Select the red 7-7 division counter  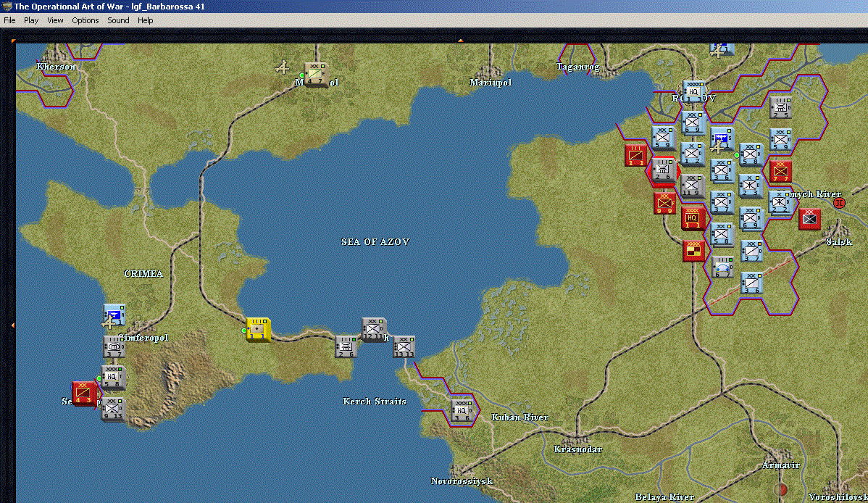(780, 172)
